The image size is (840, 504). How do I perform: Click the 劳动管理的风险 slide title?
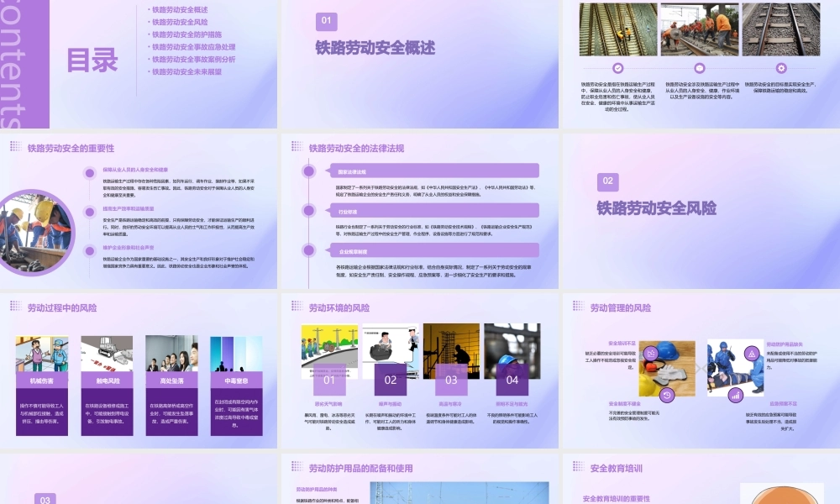[x=621, y=308]
